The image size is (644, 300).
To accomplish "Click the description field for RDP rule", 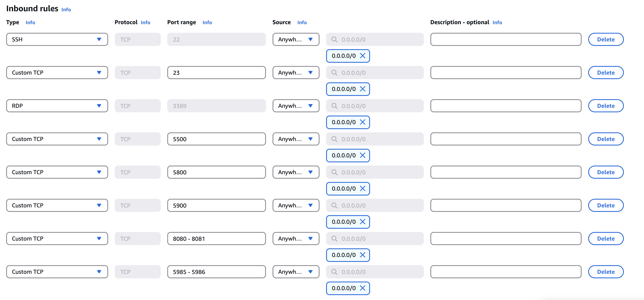I will 506,106.
